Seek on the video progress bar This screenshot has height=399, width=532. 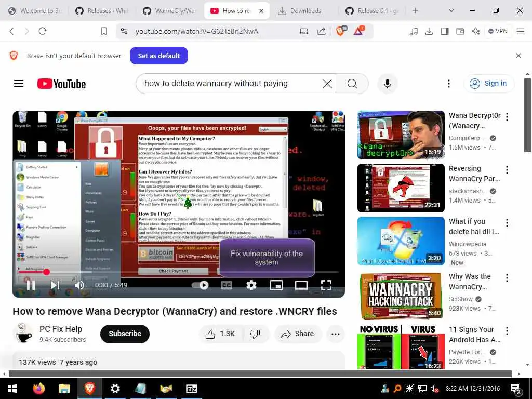click(x=179, y=272)
